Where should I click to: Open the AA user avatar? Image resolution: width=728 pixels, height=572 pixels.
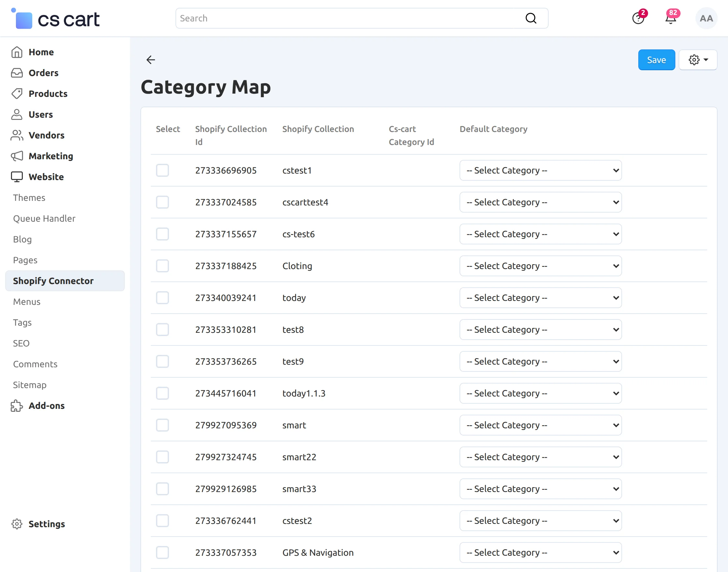tap(706, 19)
